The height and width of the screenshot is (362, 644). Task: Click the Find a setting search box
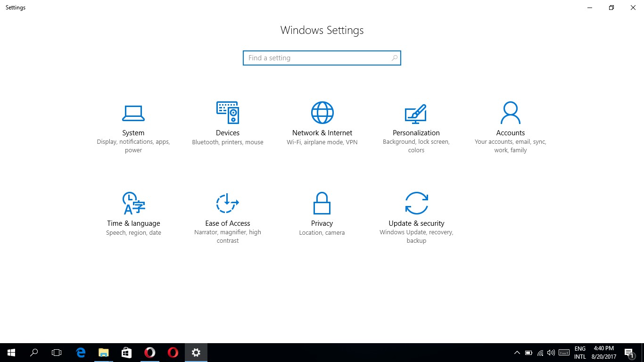tap(322, 58)
